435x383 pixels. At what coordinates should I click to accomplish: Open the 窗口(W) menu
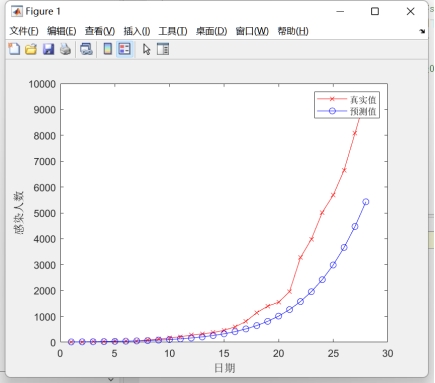(252, 31)
